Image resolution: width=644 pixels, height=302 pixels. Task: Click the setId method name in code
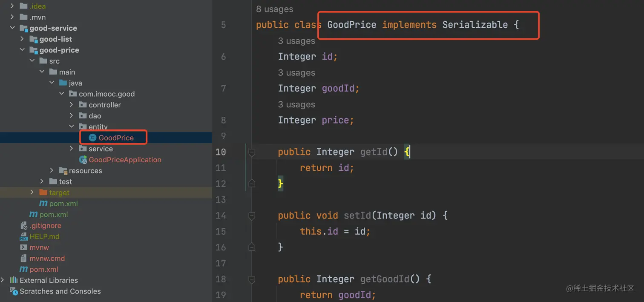coord(357,216)
